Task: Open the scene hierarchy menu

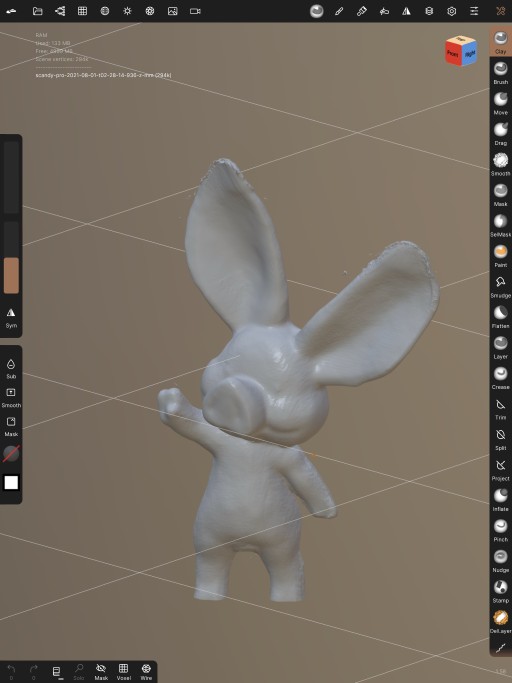Action: [x=60, y=11]
